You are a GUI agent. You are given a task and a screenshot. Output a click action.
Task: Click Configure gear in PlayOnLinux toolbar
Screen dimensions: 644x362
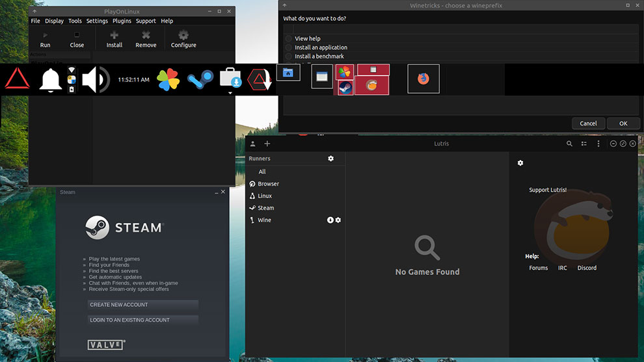tap(183, 40)
